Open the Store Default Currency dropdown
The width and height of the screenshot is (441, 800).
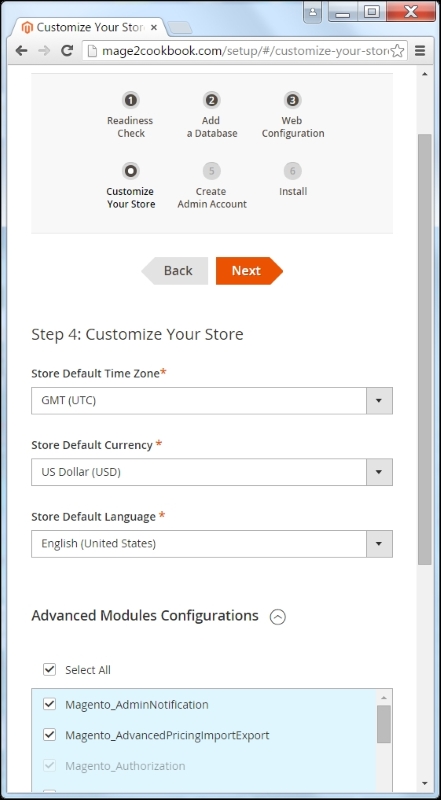coord(211,472)
